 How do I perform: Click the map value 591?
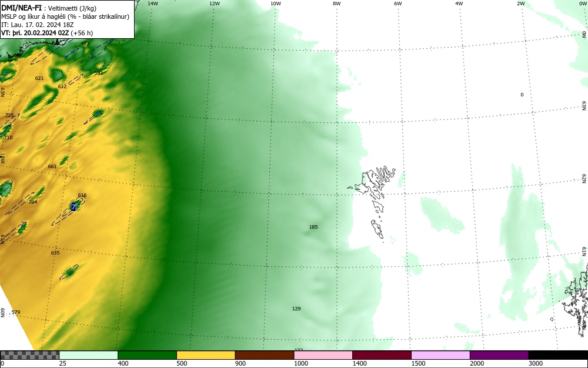(x=99, y=73)
